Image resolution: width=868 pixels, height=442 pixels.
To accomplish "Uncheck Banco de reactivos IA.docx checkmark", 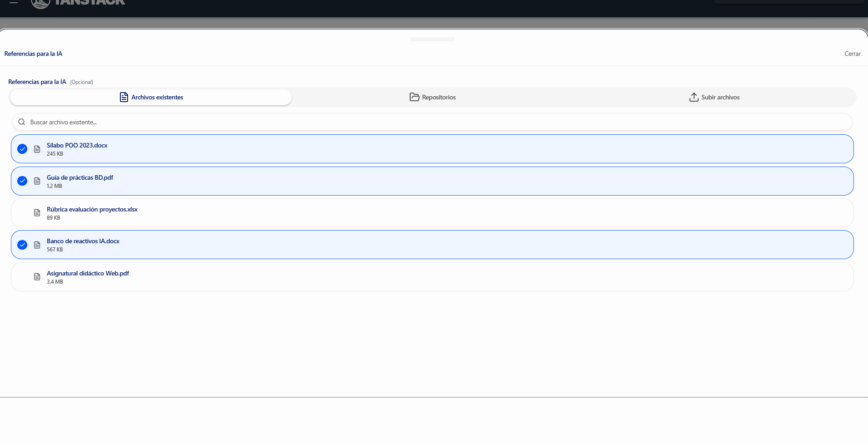I will (x=22, y=245).
